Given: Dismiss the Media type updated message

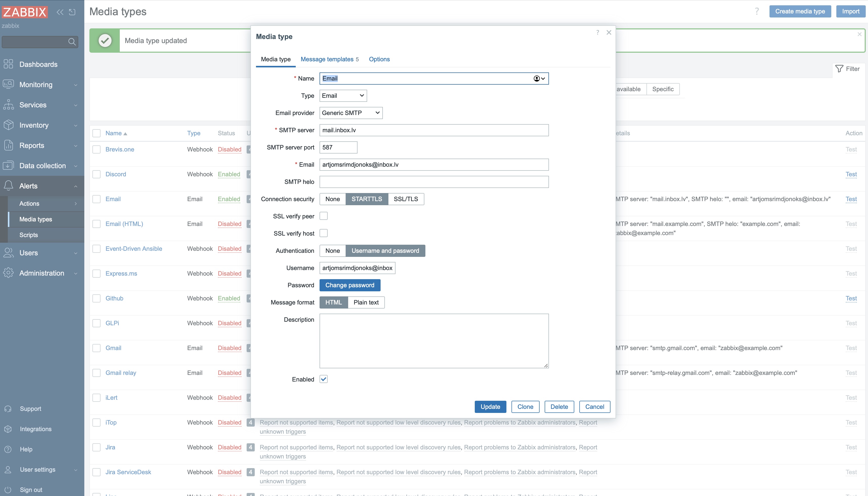Looking at the screenshot, I should [x=859, y=34].
